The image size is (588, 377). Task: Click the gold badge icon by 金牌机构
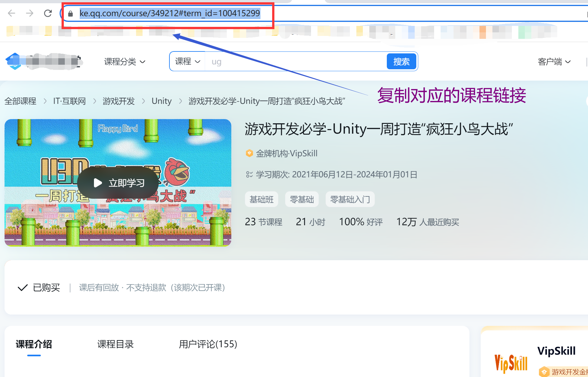coord(249,153)
